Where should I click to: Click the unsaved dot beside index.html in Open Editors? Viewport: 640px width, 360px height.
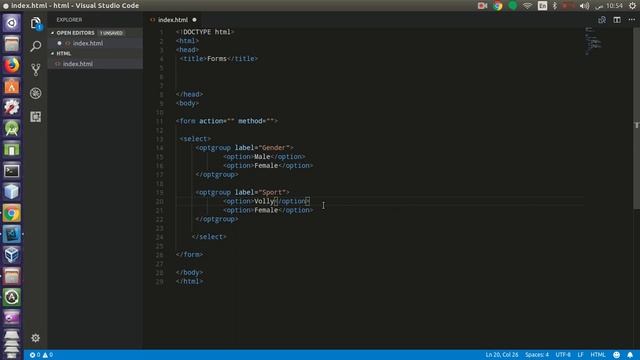pos(60,43)
